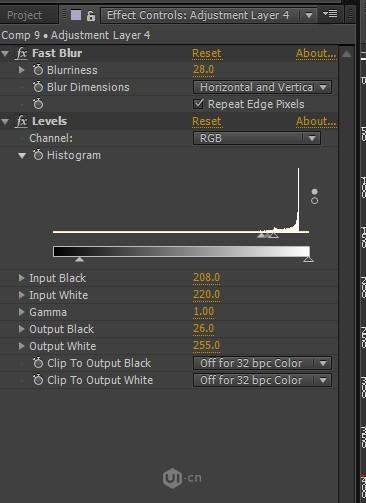Screen dimensions: 366x503
Task: Uncheck the Repeat Edge Pixels checkbox
Action: 199,104
